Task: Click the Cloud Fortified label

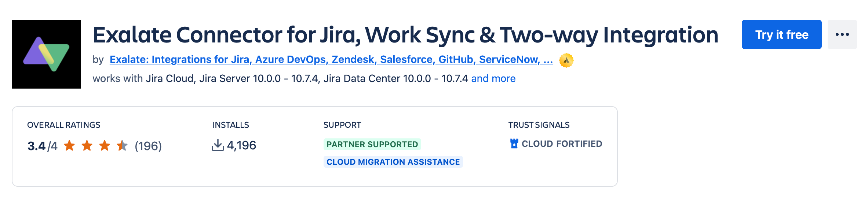Action: point(562,143)
